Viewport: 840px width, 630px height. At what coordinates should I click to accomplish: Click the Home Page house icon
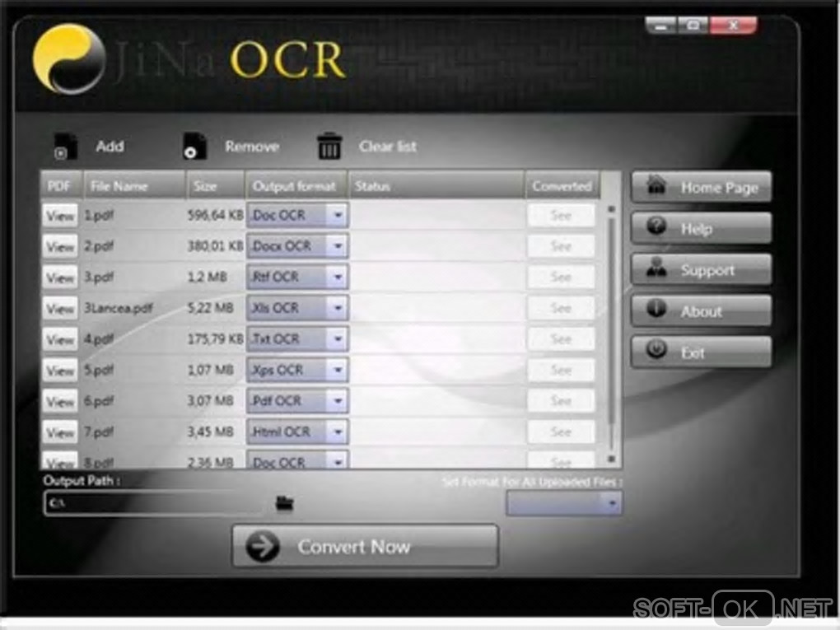point(656,185)
